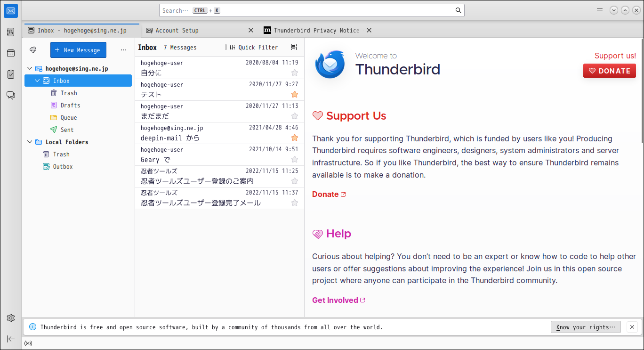Close the Thunderbird Privacy Notice tab

click(369, 30)
